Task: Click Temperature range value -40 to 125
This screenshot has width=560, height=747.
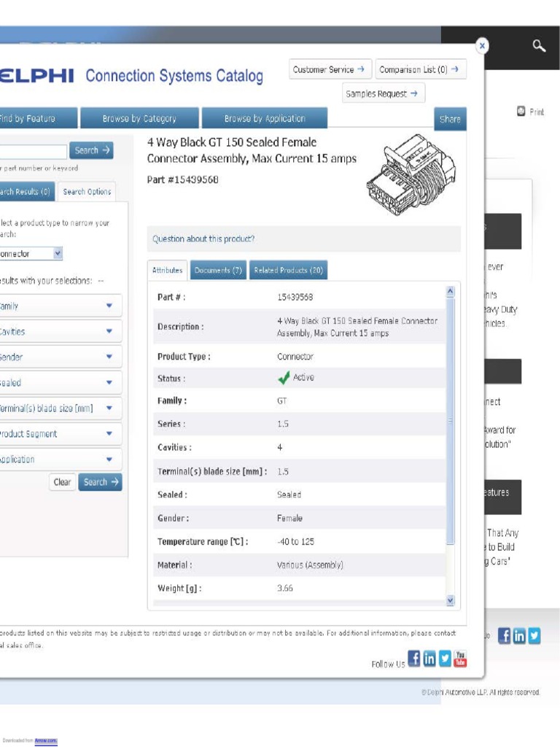Action: 295,542
